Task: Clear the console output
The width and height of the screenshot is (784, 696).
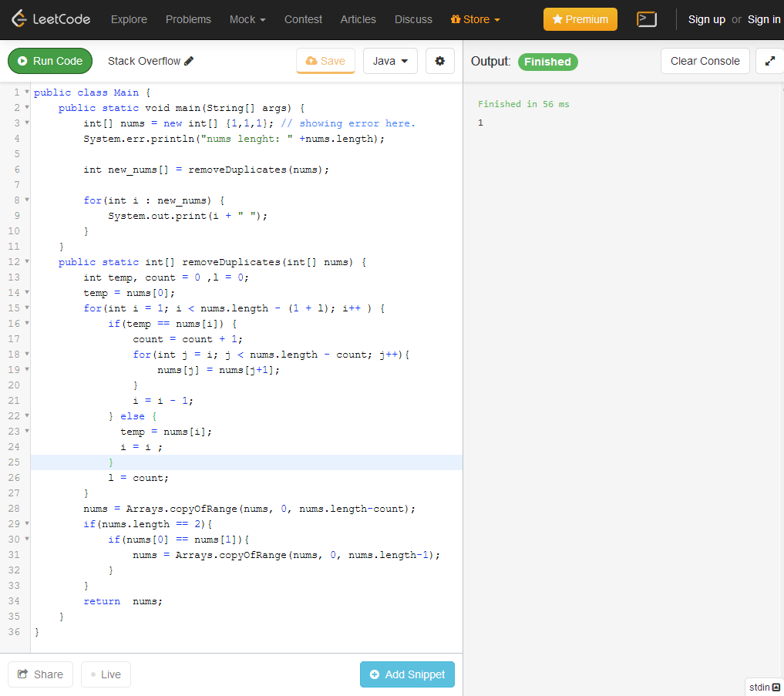Action: 705,60
